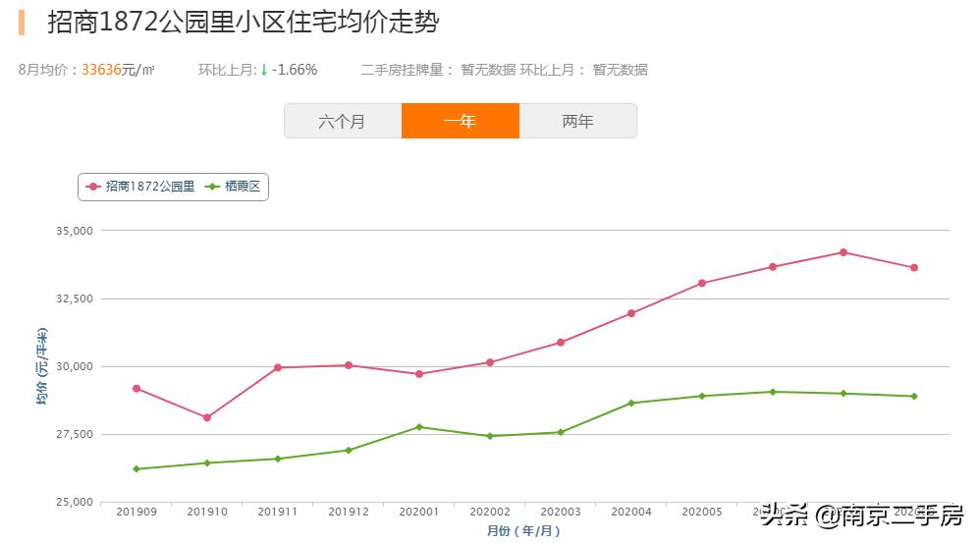The height and width of the screenshot is (543, 980).
Task: Click the red data point for 202003
Action: pyautogui.click(x=561, y=343)
